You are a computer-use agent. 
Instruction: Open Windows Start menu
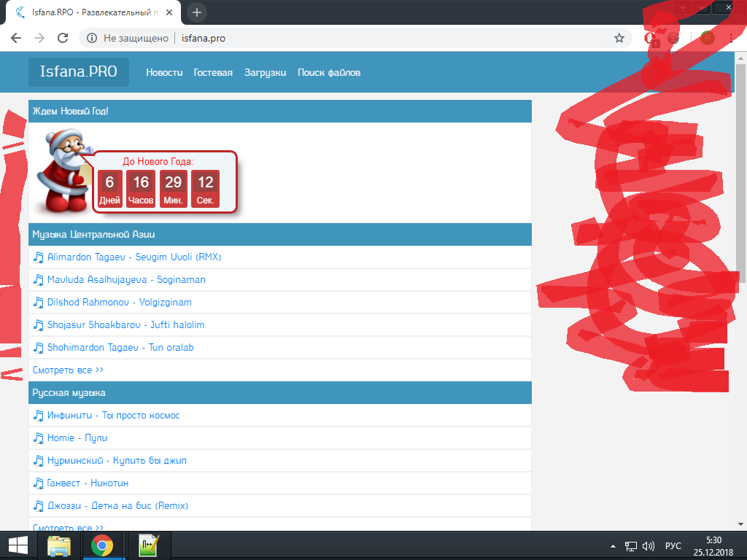pyautogui.click(x=18, y=545)
